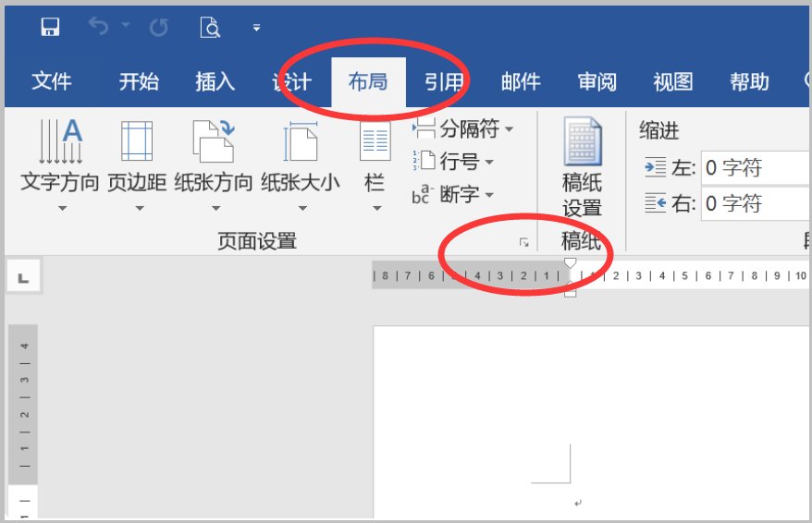Expand the 纸张方向 dropdown arrow
The width and height of the screenshot is (812, 523).
pos(215,208)
